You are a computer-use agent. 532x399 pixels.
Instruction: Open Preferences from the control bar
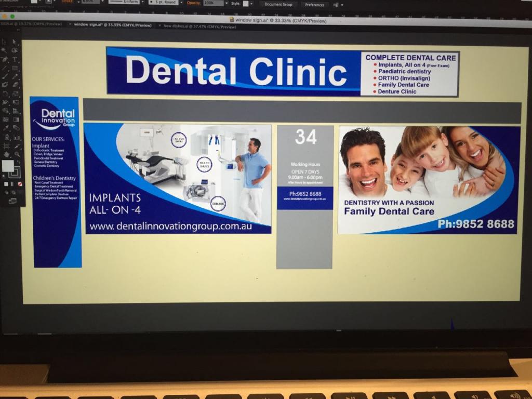point(314,5)
